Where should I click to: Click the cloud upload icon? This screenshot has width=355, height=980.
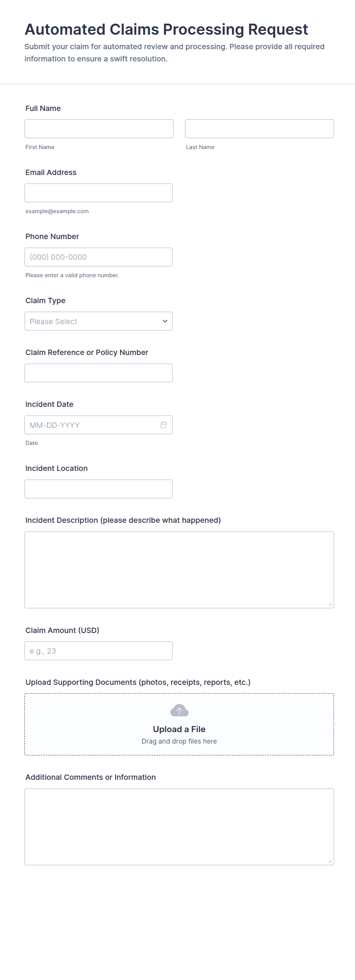[179, 710]
